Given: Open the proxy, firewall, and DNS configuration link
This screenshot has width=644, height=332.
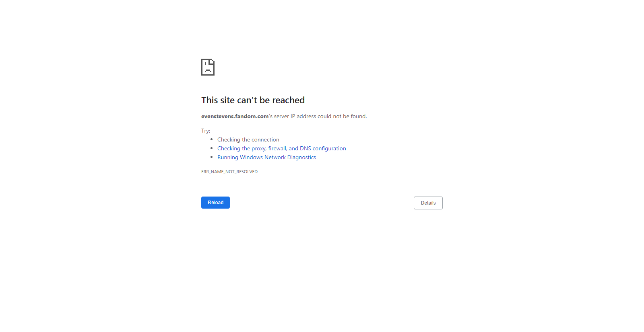Looking at the screenshot, I should [282, 148].
